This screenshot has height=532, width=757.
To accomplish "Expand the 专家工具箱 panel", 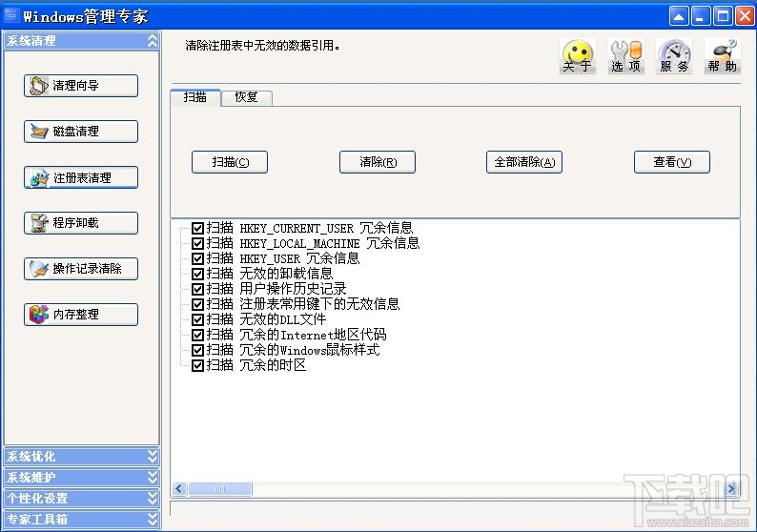I will (81, 520).
